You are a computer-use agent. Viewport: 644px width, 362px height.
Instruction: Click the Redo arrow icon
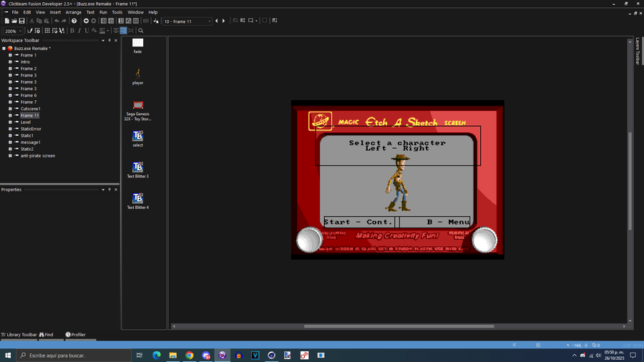[x=64, y=21]
